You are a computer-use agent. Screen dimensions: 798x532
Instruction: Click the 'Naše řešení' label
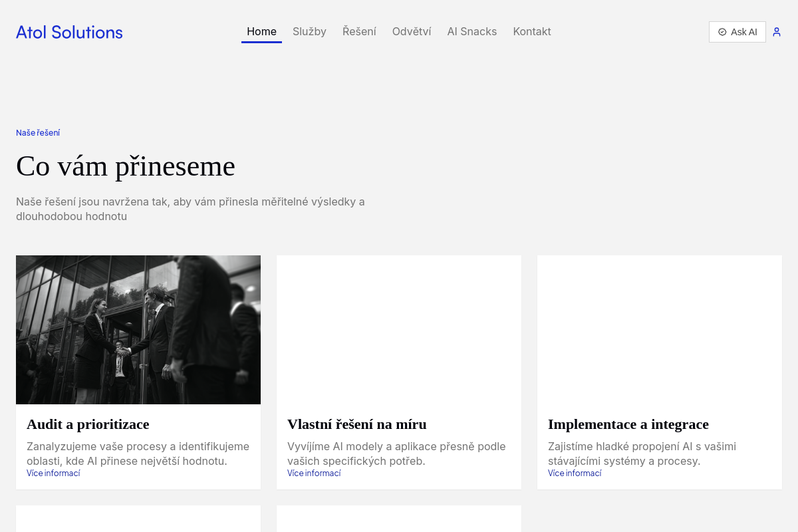38,132
